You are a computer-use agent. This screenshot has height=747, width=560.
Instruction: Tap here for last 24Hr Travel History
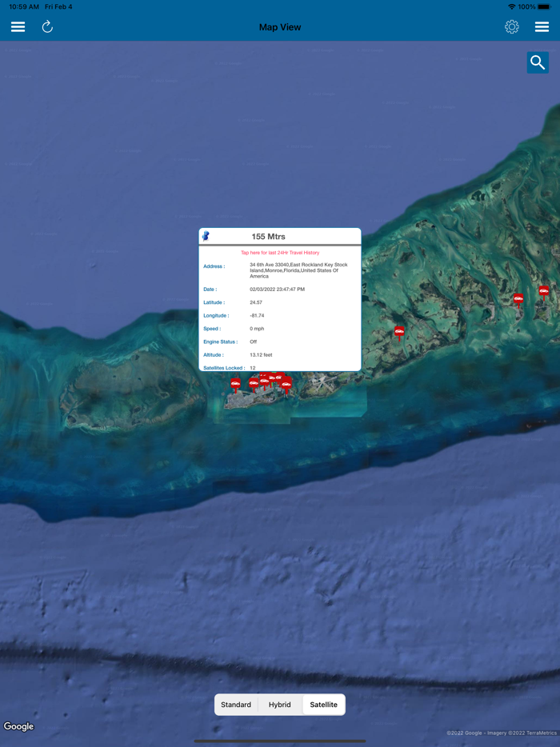pos(280,253)
